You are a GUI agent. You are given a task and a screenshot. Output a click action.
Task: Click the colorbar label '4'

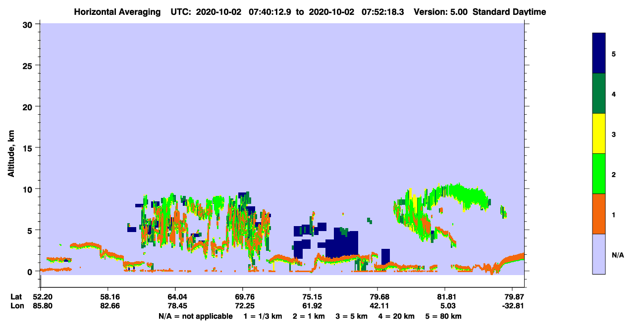(614, 94)
